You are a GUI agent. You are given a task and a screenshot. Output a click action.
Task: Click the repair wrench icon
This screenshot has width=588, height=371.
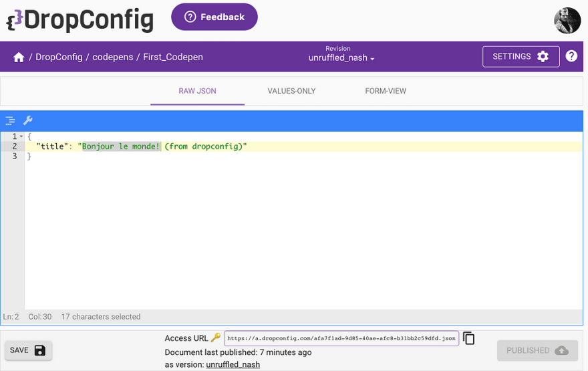[x=28, y=120]
